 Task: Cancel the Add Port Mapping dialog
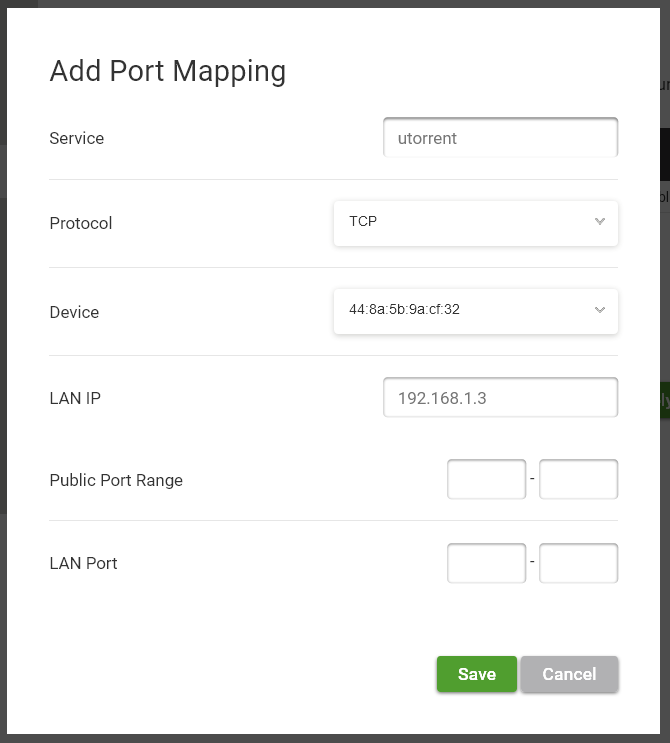(x=569, y=674)
